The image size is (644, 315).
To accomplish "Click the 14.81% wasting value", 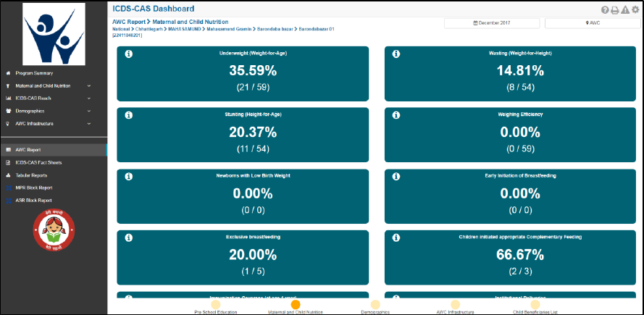I will coord(520,71).
